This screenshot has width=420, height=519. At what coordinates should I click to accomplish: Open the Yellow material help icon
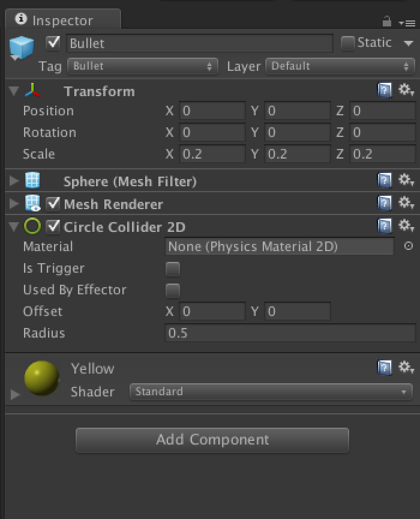[385, 368]
